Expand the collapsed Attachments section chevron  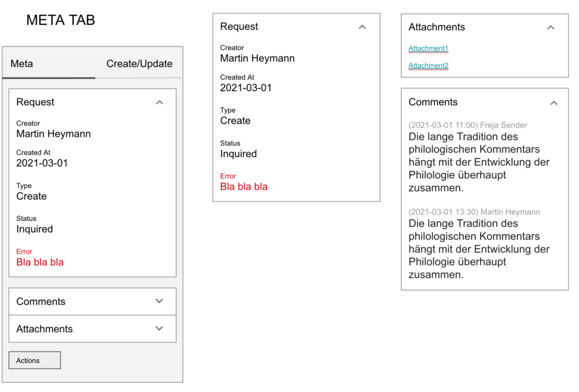(x=159, y=329)
